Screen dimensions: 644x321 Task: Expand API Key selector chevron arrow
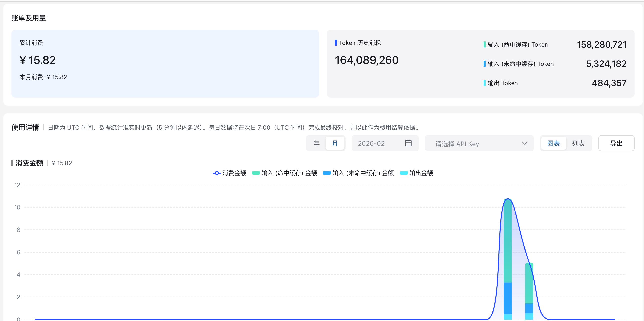tap(524, 143)
